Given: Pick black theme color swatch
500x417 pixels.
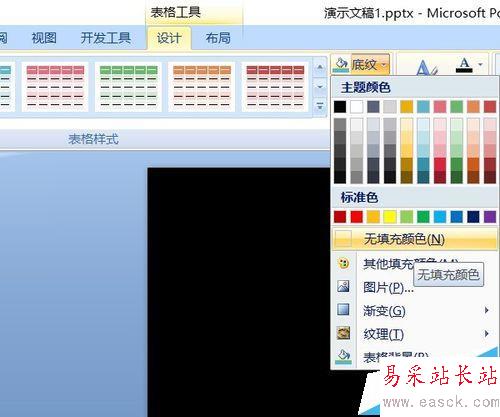Looking at the screenshot, I should click(340, 107).
